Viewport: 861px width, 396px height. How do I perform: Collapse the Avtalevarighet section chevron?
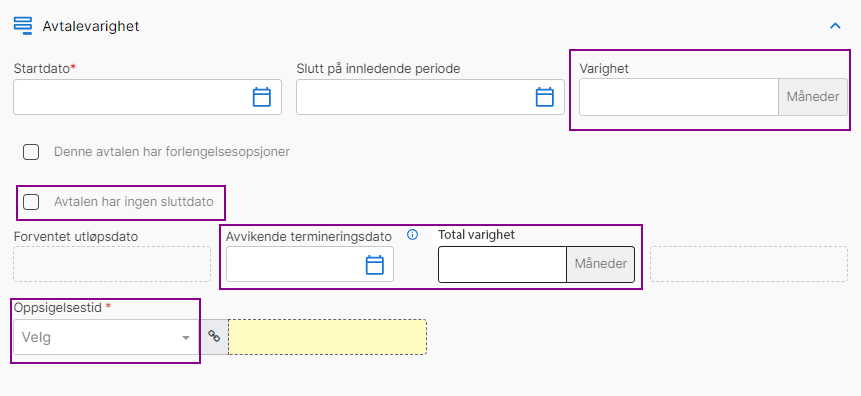pyautogui.click(x=835, y=26)
